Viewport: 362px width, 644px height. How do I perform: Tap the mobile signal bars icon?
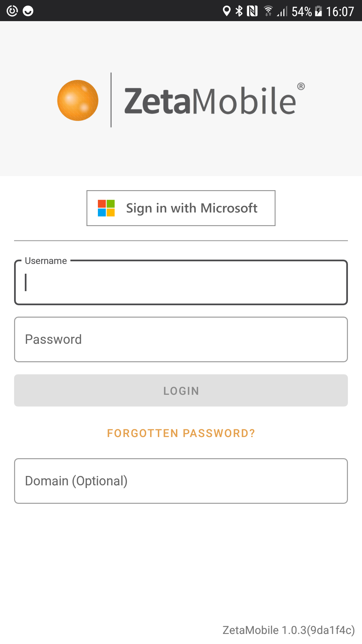[282, 11]
